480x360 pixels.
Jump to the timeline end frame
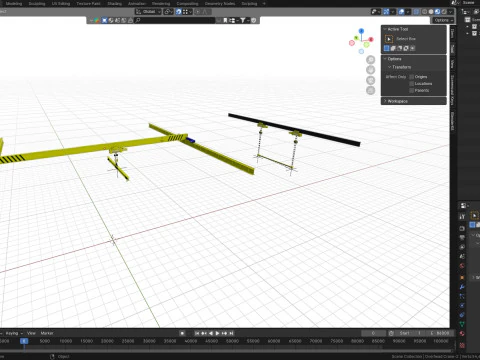click(231, 333)
